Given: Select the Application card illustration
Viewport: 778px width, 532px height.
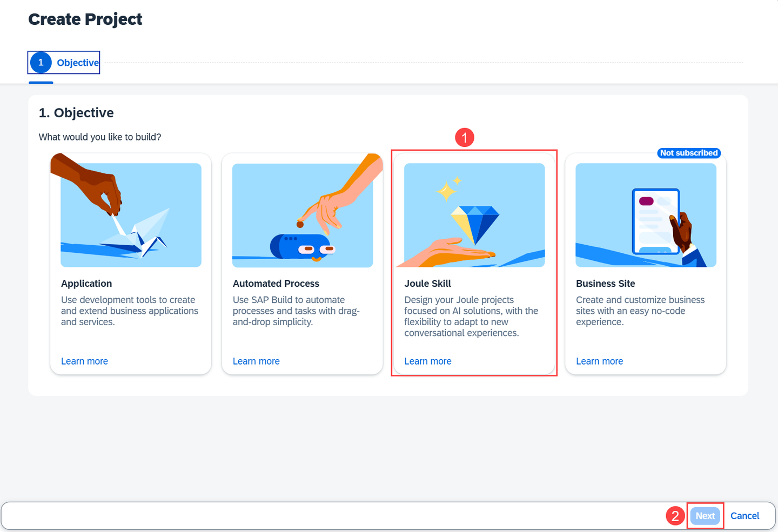Looking at the screenshot, I should pos(131,215).
